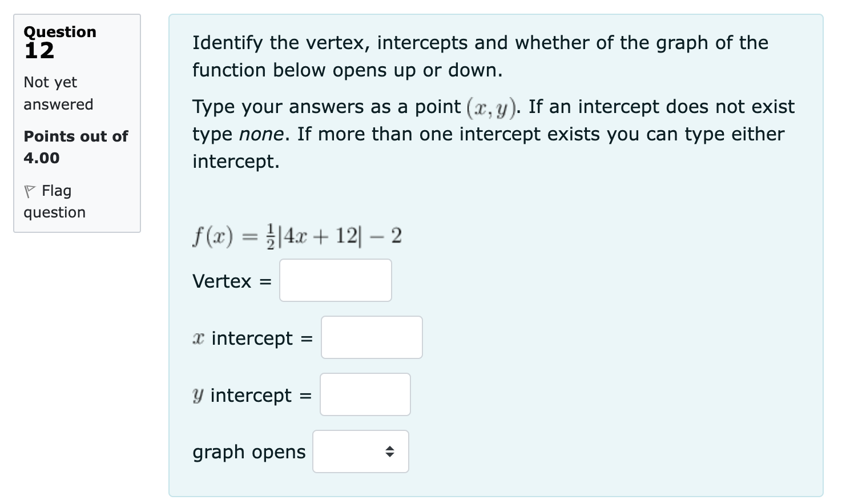Click the flag icon beside Flag question

point(30,191)
